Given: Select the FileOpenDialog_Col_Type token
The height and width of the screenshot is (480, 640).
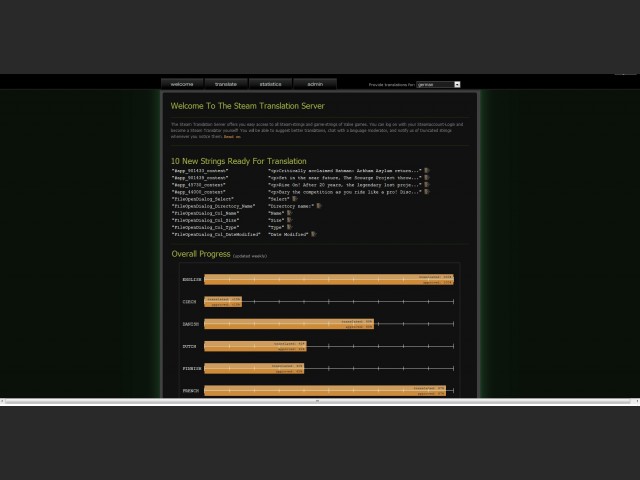Looking at the screenshot, I should (x=206, y=227).
